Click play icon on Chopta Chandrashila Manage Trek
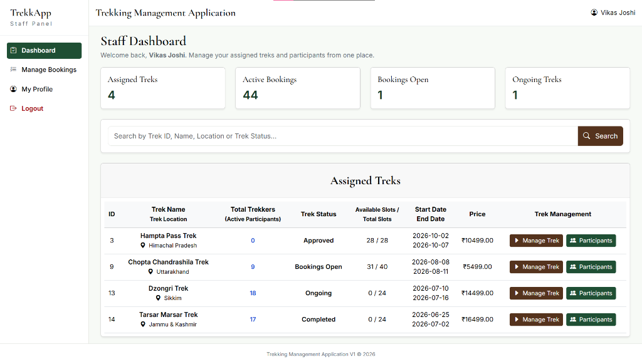The width and height of the screenshot is (642, 364). coord(517,267)
